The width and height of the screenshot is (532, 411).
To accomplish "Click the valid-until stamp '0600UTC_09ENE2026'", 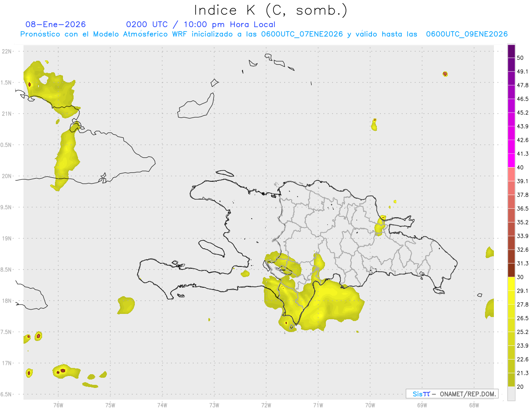I will [x=467, y=34].
